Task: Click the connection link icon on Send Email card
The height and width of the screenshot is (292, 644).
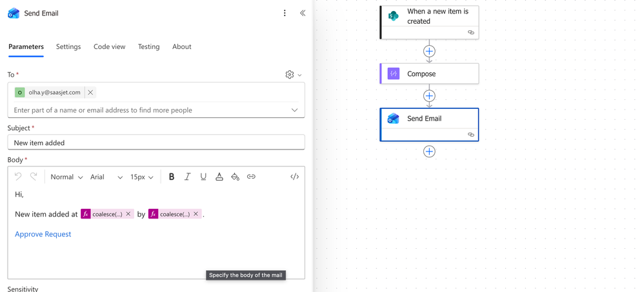Action: click(471, 135)
